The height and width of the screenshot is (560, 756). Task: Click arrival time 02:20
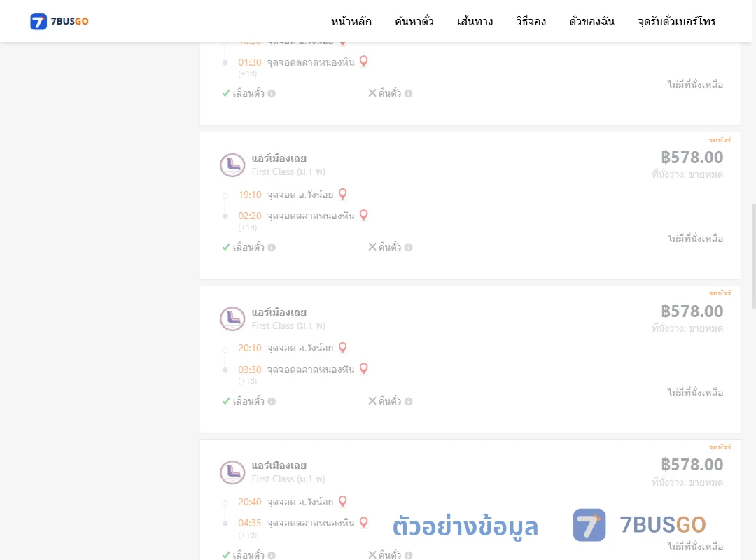coord(250,216)
